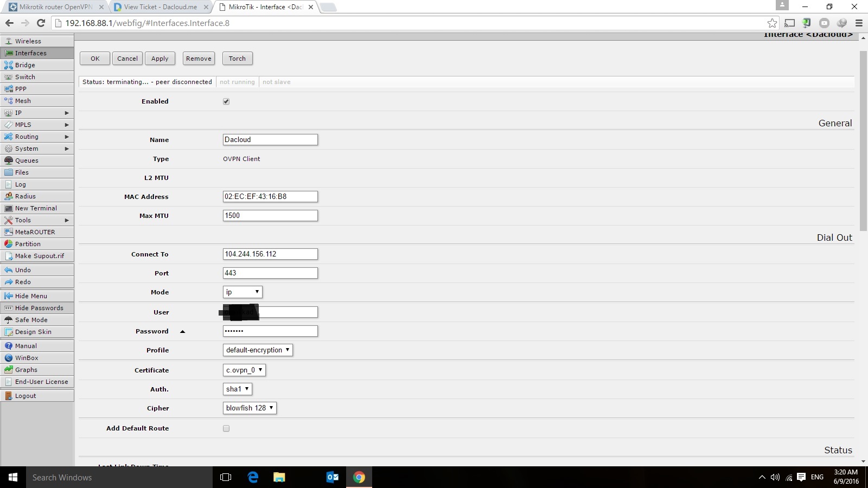Open the End-User License menu item
868x488 pixels.
coord(37,382)
